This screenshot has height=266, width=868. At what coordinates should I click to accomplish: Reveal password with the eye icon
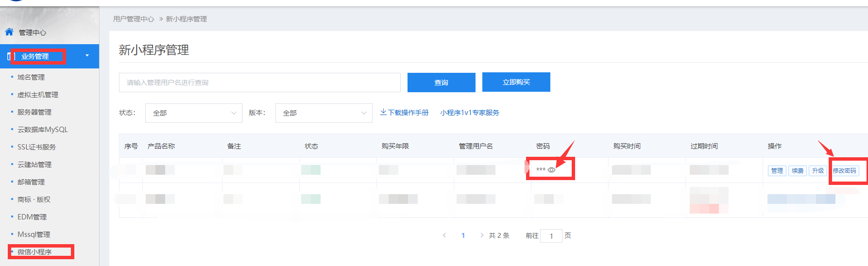coord(551,170)
